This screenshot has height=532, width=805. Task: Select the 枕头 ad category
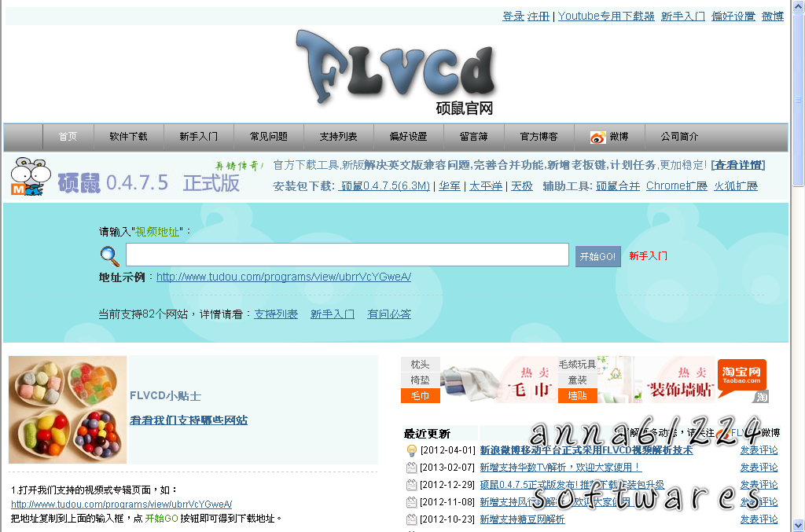[x=421, y=365]
